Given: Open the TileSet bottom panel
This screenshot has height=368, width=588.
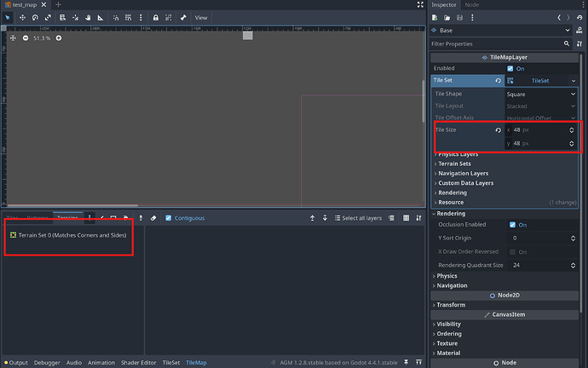Looking at the screenshot, I should click(x=171, y=363).
